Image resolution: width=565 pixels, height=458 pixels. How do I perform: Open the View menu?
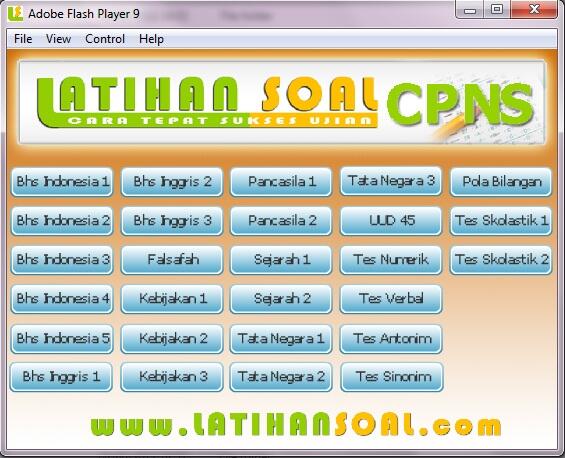coord(58,39)
